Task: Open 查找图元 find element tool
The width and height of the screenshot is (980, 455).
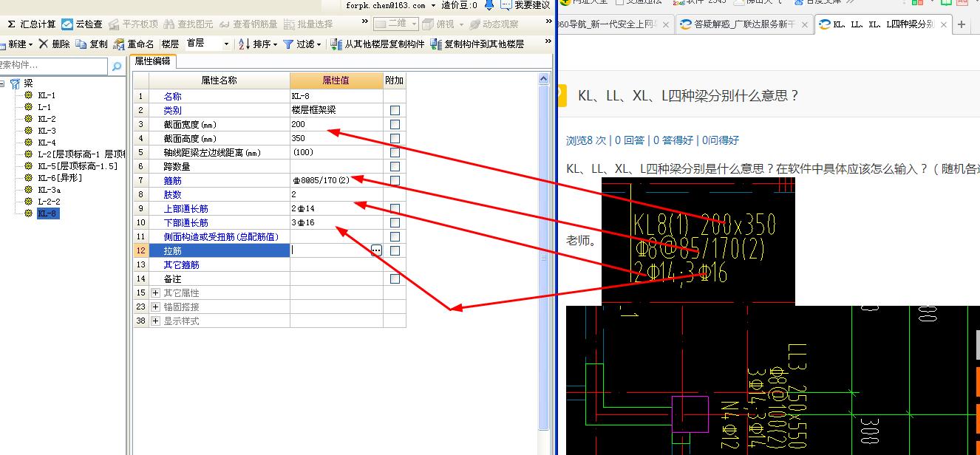Action: (x=188, y=24)
